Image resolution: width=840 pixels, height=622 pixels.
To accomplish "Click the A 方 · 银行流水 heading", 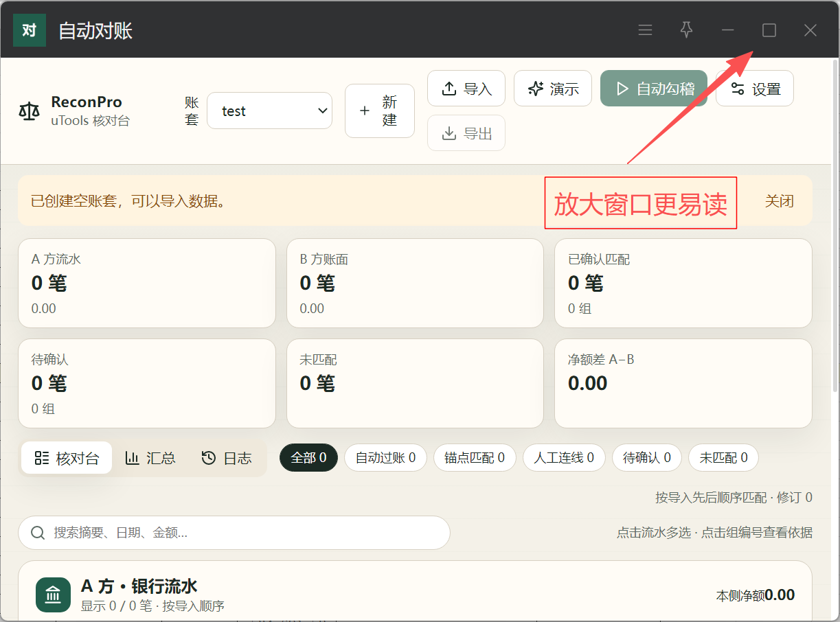I will click(x=139, y=586).
